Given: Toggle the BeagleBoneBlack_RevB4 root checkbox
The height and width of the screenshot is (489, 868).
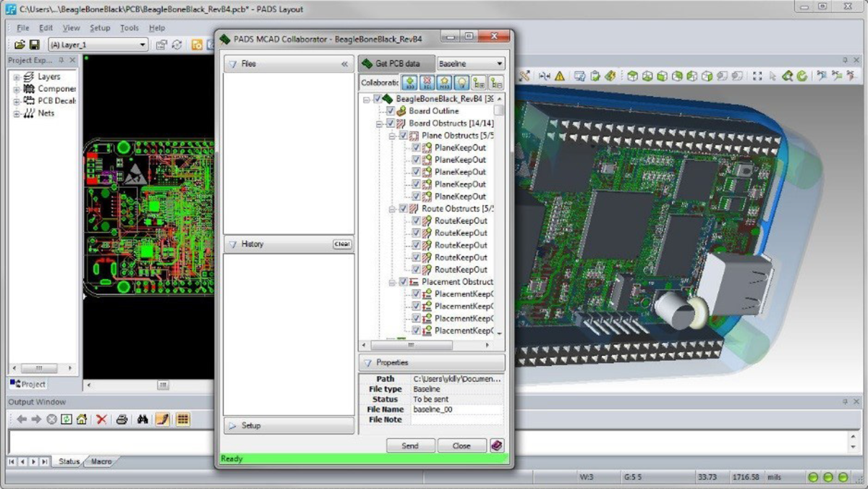Looking at the screenshot, I should (377, 98).
